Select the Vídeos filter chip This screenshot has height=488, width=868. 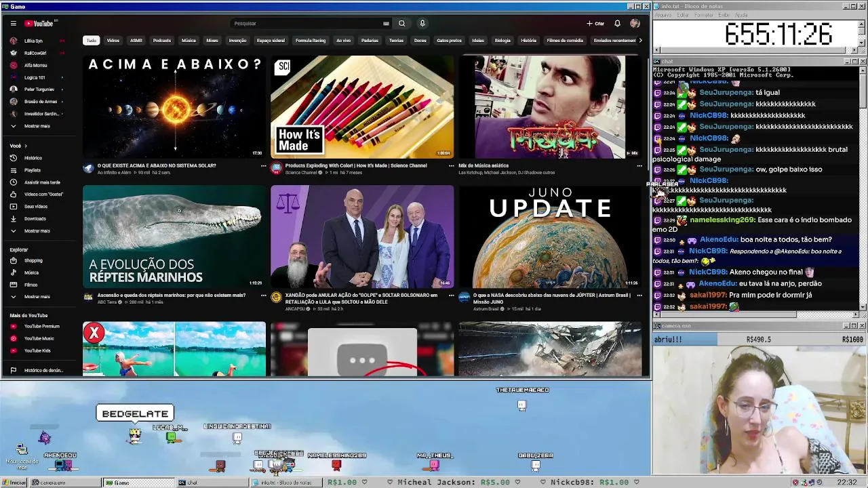click(x=113, y=41)
